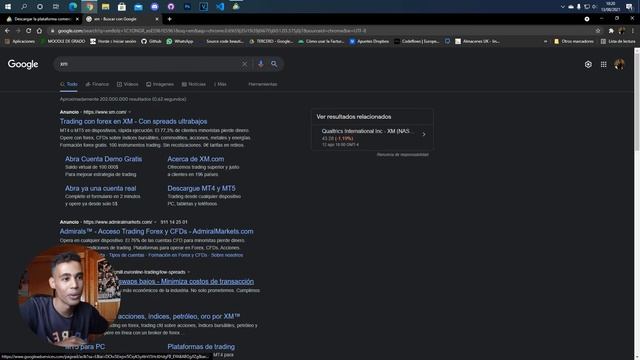Clear the search query with the X

[x=244, y=64]
